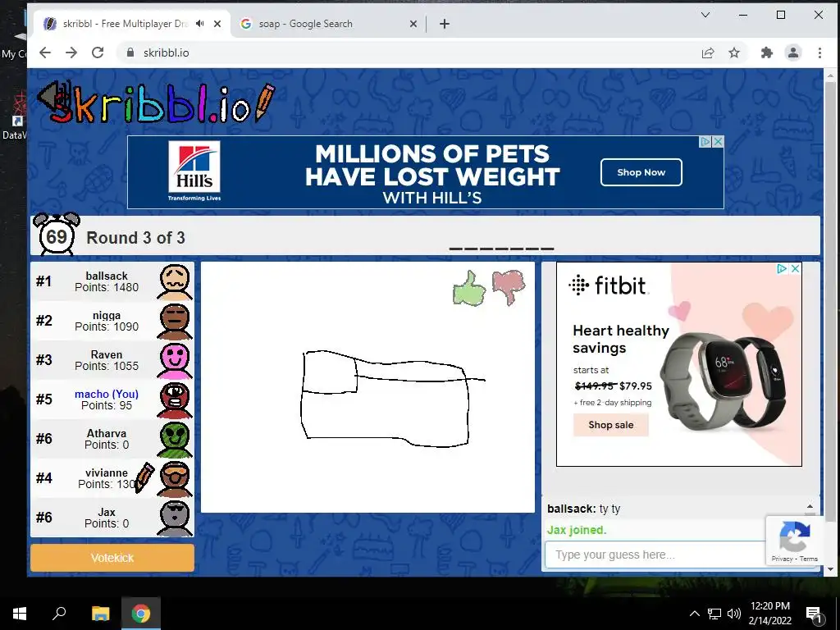Viewport: 840px width, 630px height.
Task: Click the reCAPTCHA Terms link
Action: point(809,559)
